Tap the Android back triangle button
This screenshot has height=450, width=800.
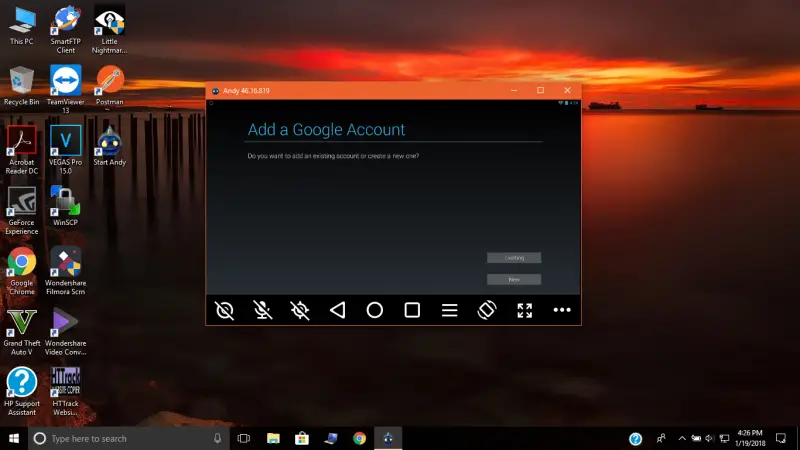click(337, 310)
